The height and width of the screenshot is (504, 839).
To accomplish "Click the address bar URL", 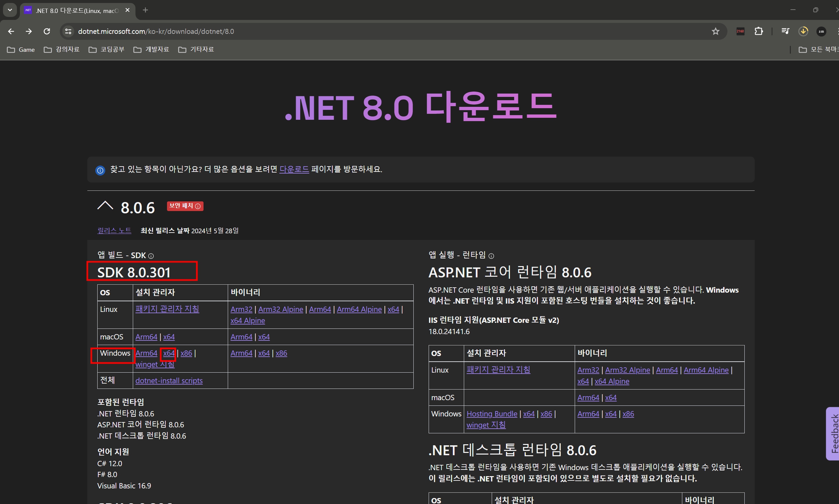I will tap(156, 31).
